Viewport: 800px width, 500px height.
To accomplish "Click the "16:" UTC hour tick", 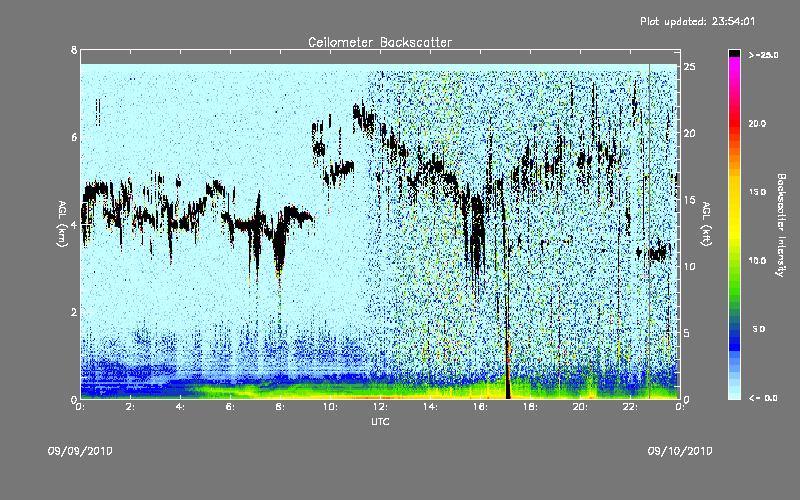I will [x=481, y=407].
